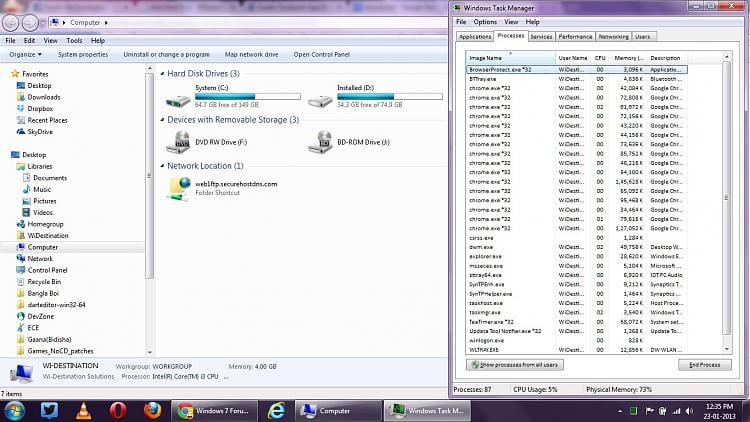The image size is (750, 422).
Task: Click the volume speaker tray icon
Action: (x=689, y=411)
